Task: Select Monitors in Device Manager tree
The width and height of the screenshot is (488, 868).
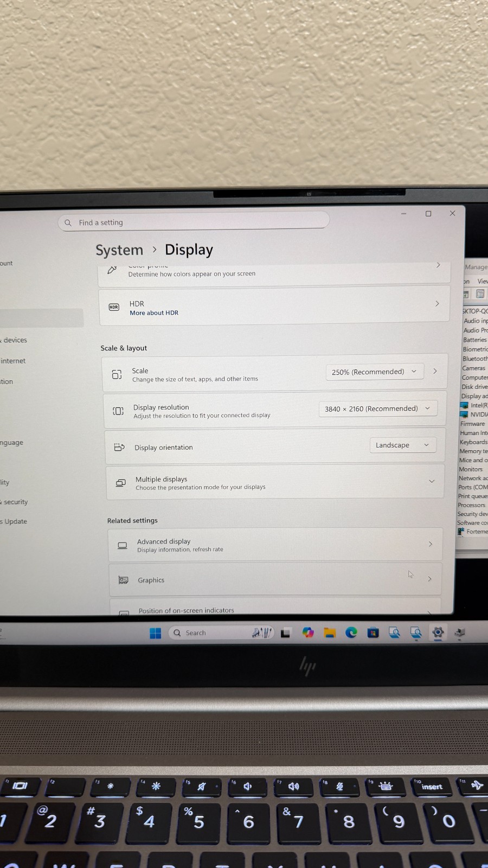Action: pyautogui.click(x=471, y=469)
